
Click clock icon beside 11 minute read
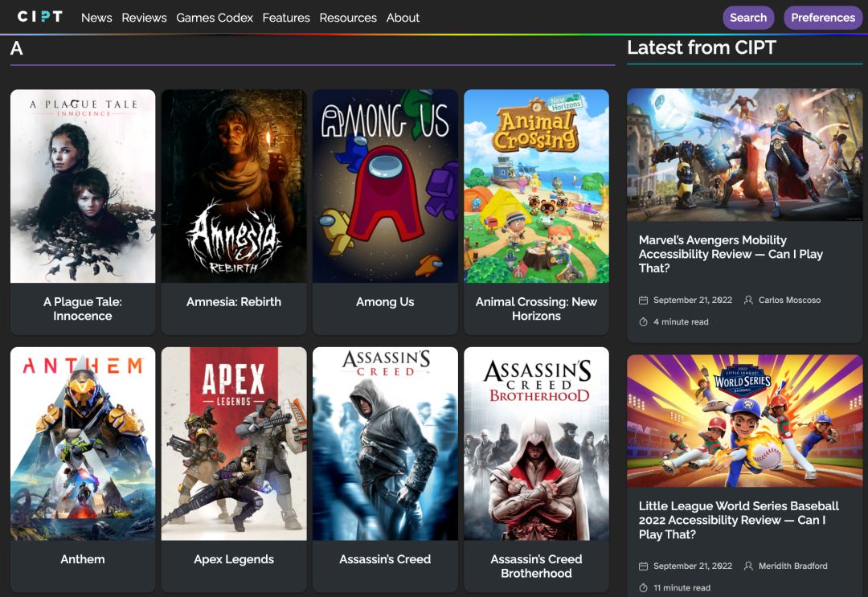pyautogui.click(x=643, y=587)
